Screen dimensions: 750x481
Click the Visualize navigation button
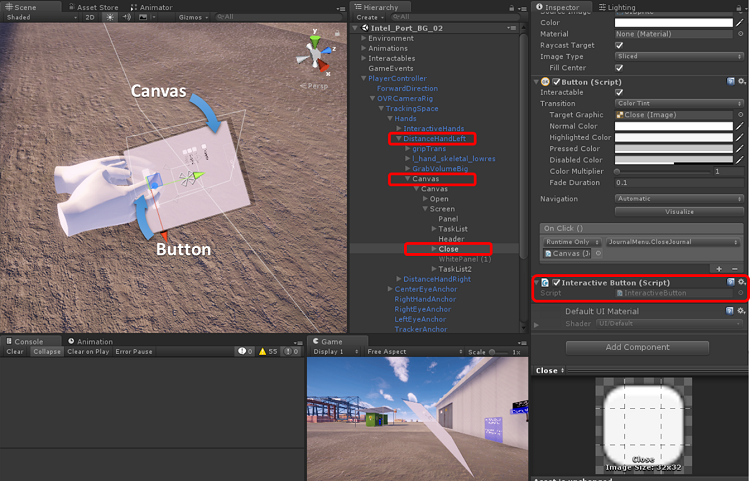(679, 211)
